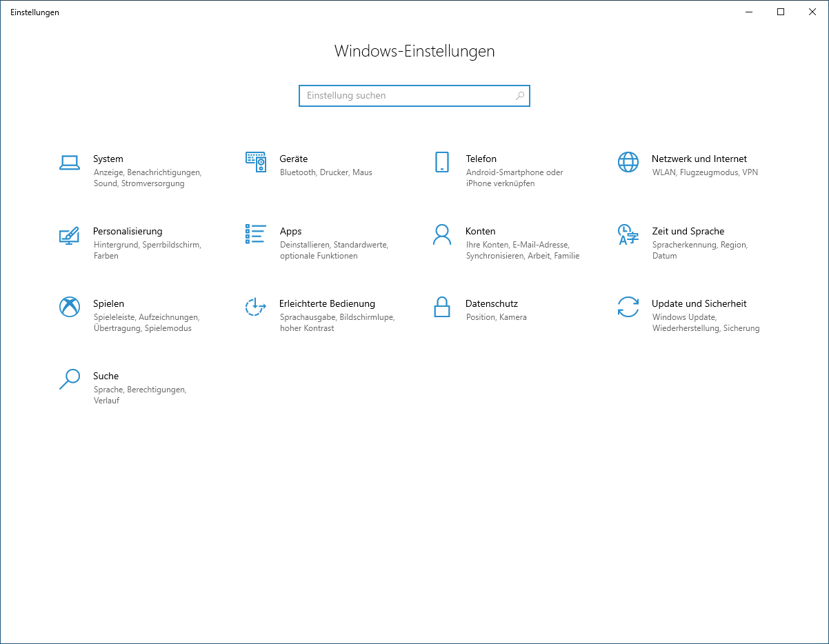Click 'Bluetooth, Drucker, Maus' description
The width and height of the screenshot is (829, 644).
coord(326,172)
